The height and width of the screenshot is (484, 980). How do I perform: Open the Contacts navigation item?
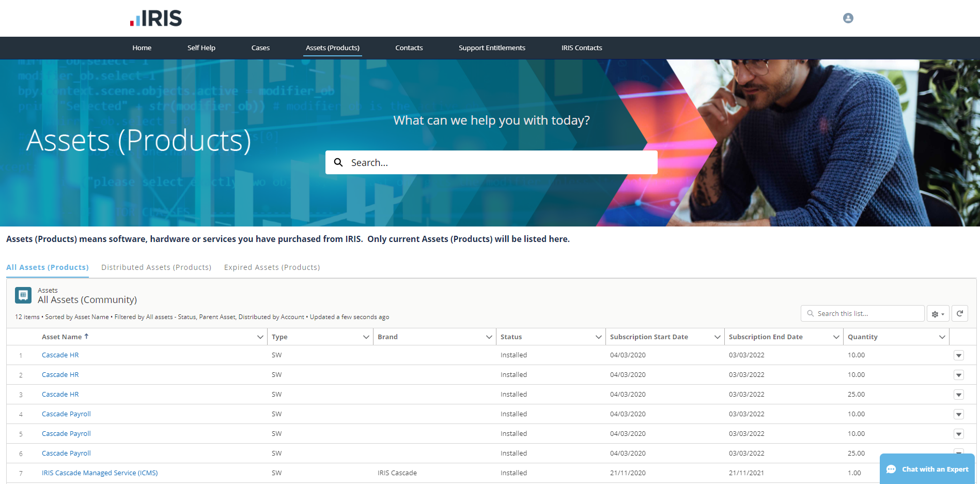[409, 48]
